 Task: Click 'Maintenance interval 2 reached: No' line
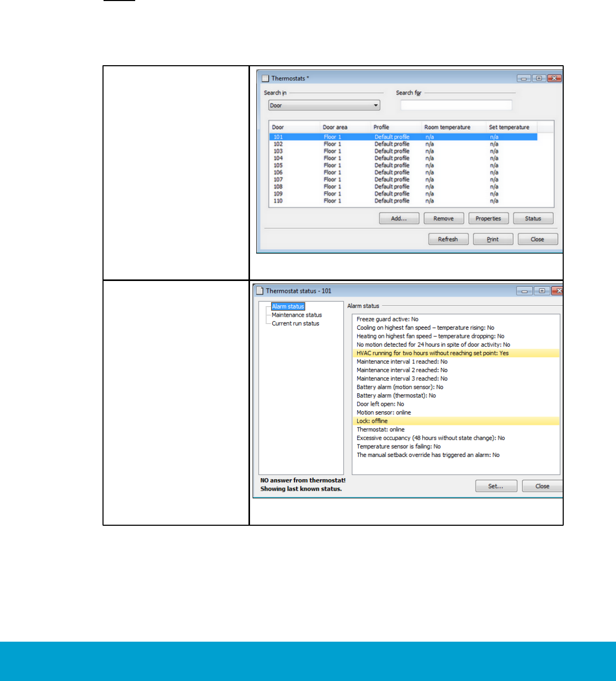402,370
